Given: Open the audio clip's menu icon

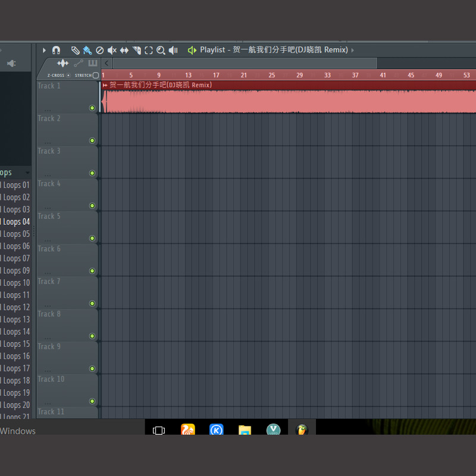Looking at the screenshot, I should (x=105, y=85).
